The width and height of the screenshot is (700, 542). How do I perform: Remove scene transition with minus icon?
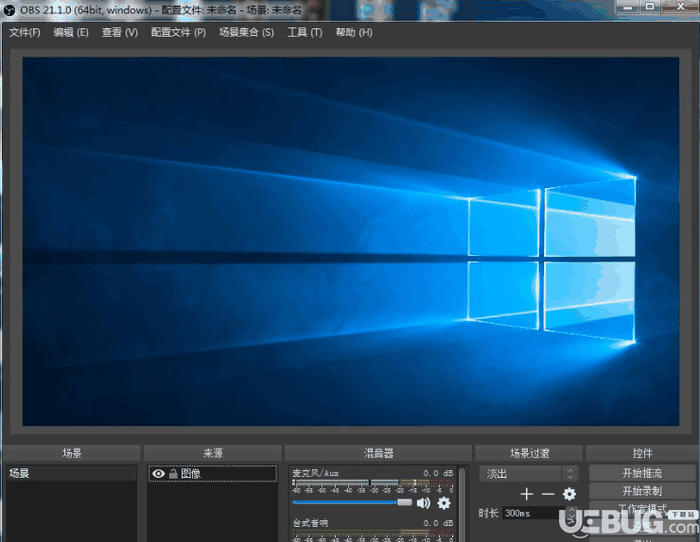click(x=548, y=494)
